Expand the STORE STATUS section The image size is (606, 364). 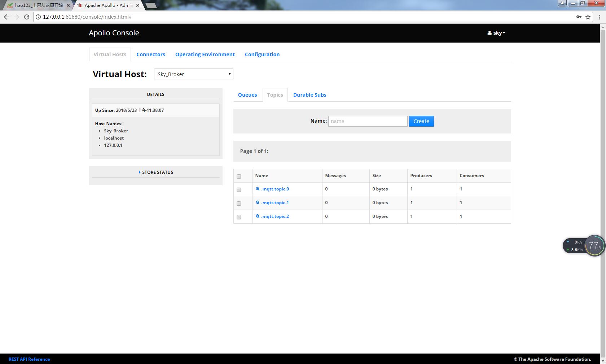click(156, 172)
